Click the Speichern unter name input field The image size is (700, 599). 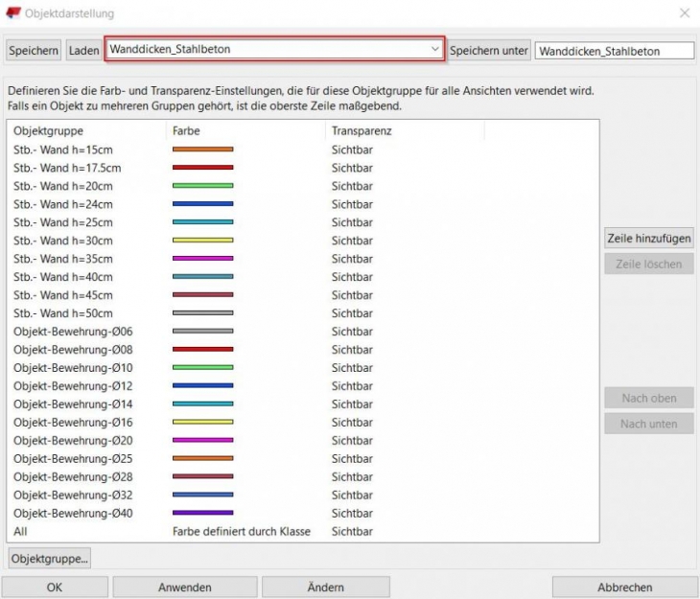click(x=614, y=51)
